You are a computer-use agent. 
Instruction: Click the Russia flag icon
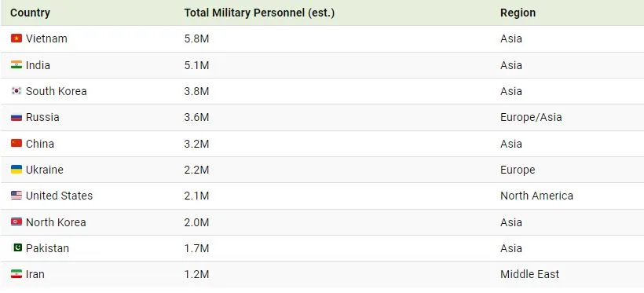[x=16, y=117]
